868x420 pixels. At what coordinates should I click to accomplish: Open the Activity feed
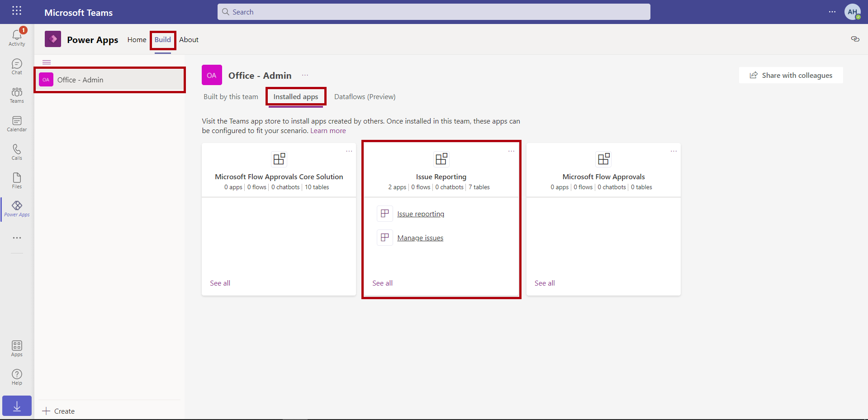[17, 38]
